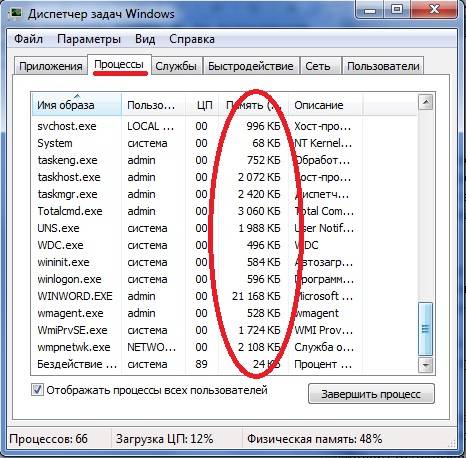Click the 89 CPU value
Screen dimensions: 466x458
[x=201, y=364]
